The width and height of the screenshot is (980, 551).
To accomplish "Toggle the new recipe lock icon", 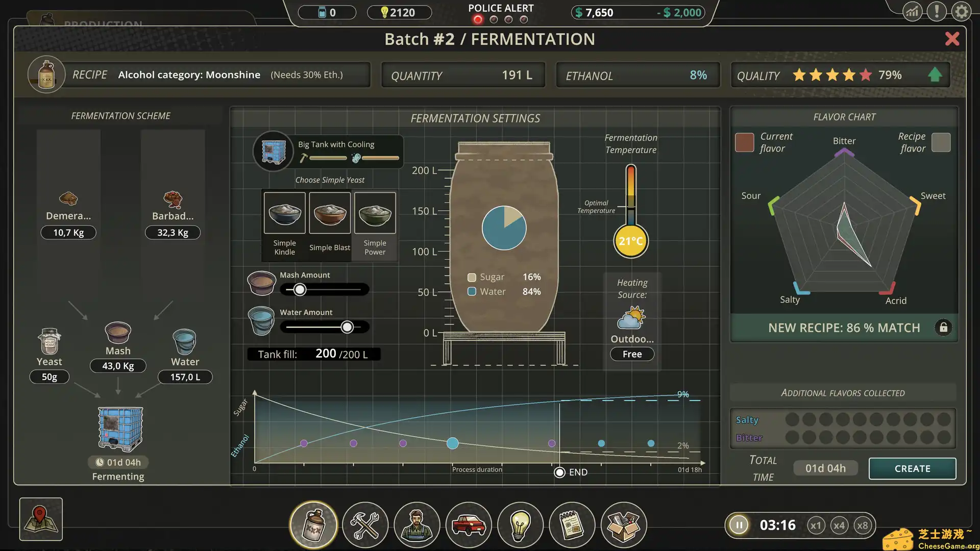I will [x=943, y=328].
